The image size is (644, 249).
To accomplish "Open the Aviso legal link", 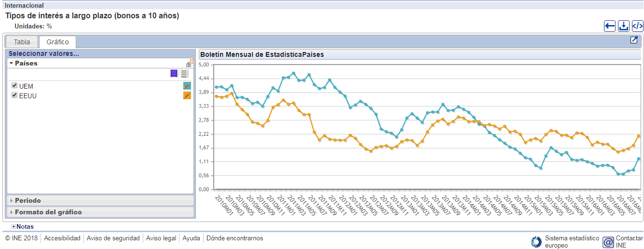I will pyautogui.click(x=161, y=238).
